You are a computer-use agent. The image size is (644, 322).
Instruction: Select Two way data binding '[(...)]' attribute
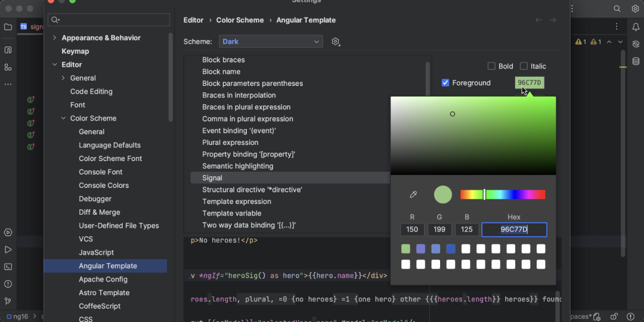coord(249,225)
